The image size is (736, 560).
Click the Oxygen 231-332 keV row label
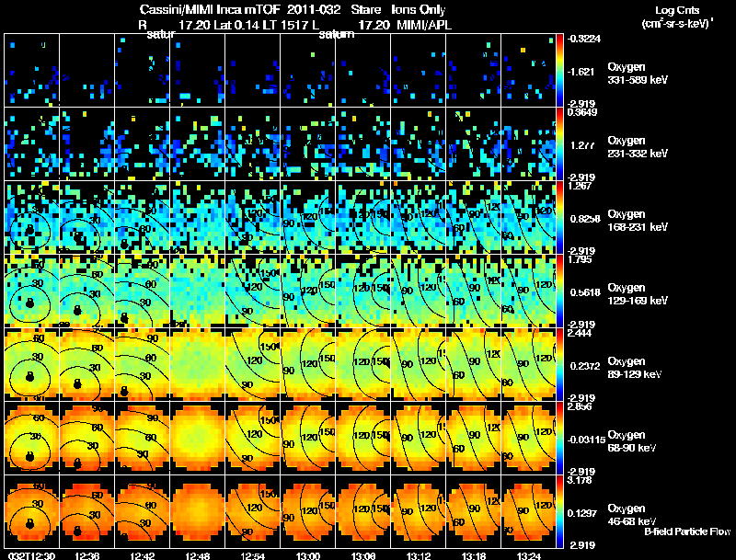coord(637,147)
